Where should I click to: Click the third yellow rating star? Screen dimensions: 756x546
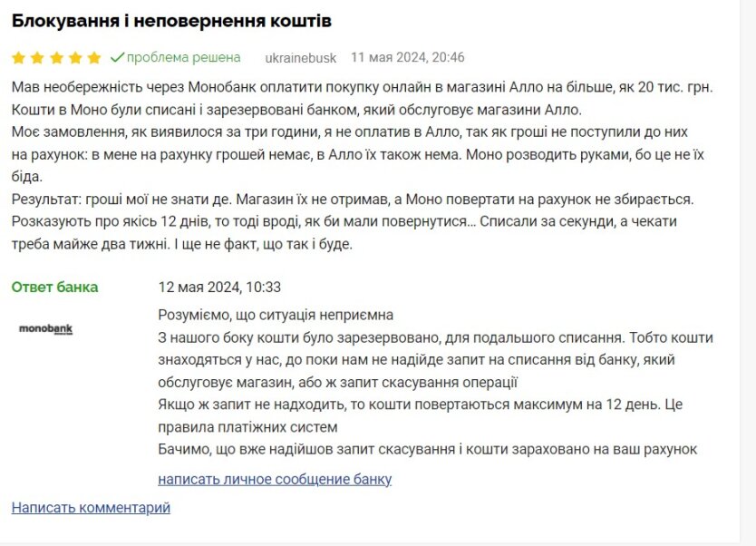[x=56, y=58]
